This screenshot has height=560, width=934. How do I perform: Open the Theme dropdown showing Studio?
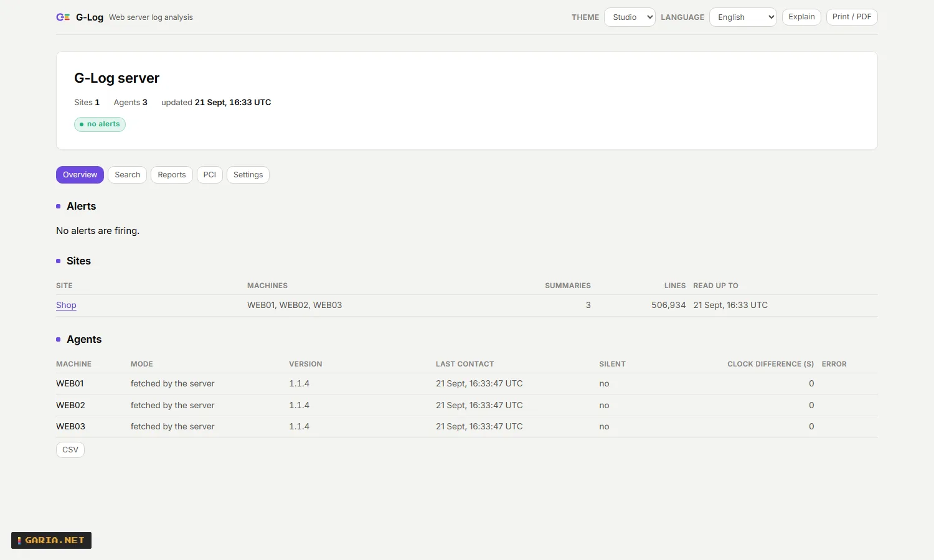pos(630,17)
